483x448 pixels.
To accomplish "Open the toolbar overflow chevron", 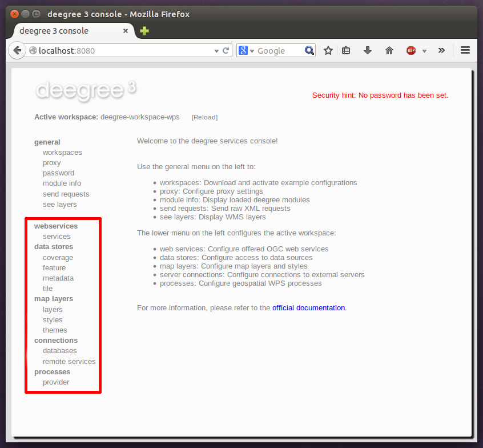I will click(441, 50).
